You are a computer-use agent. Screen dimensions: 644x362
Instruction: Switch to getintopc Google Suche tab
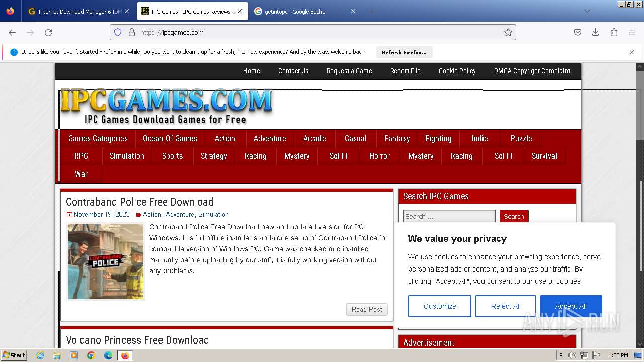[x=305, y=11]
